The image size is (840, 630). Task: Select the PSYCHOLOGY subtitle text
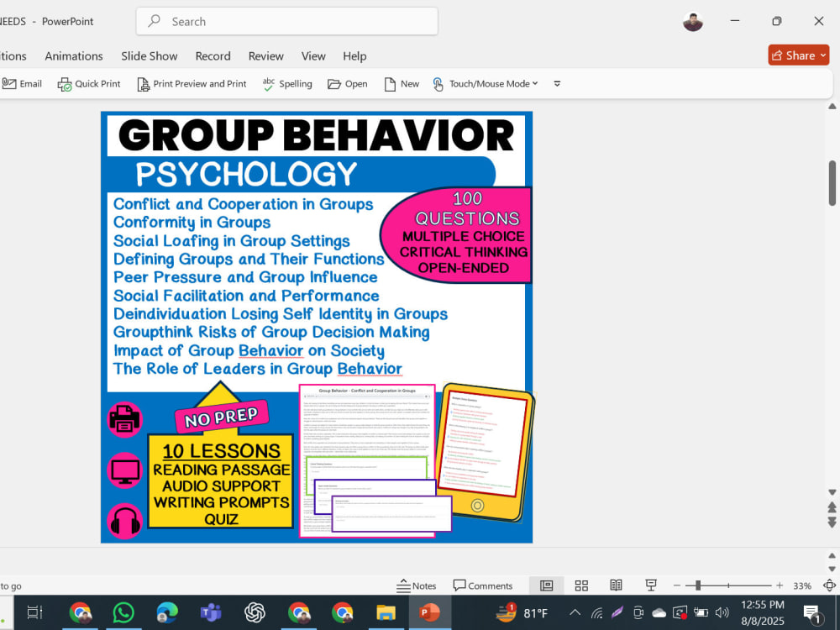click(246, 174)
